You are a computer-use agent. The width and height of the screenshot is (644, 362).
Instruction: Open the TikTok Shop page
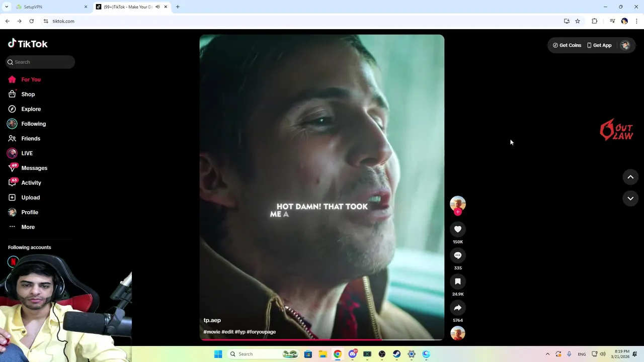(21, 94)
